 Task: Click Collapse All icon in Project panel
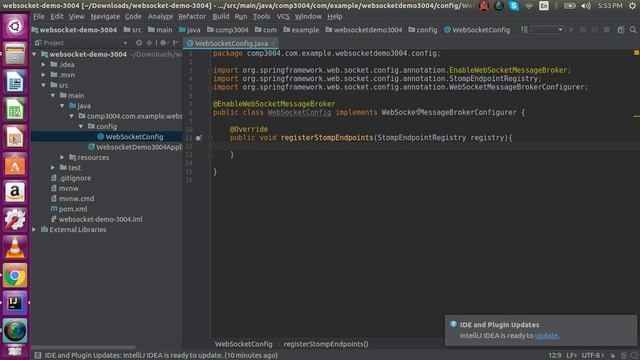click(x=149, y=43)
